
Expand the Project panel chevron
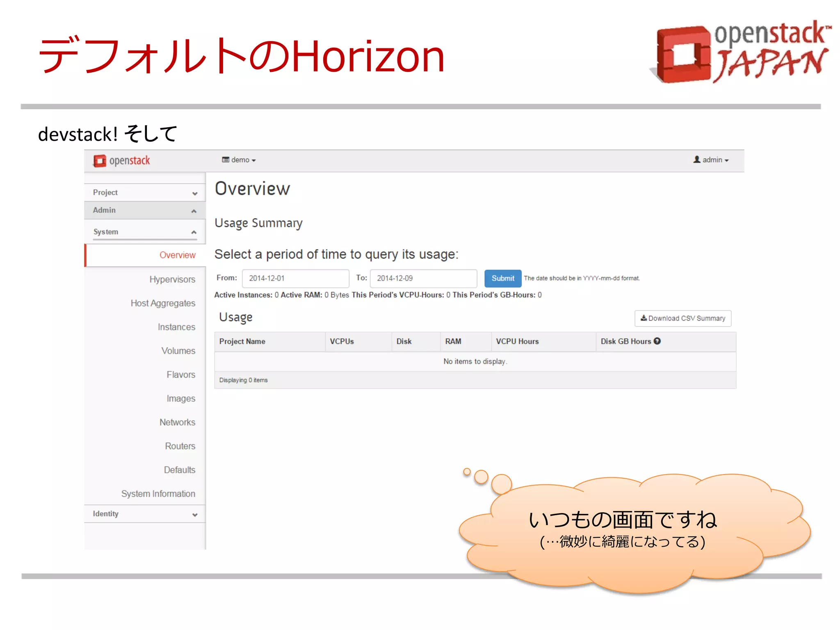pos(195,193)
